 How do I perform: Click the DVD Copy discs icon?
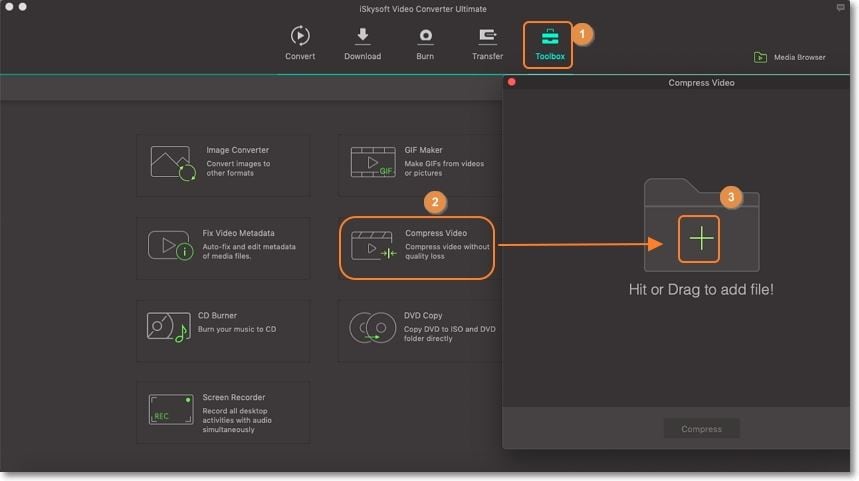373,328
